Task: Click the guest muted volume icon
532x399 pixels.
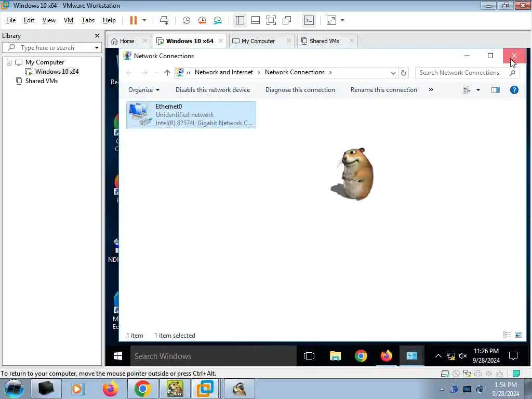Action: point(463,356)
